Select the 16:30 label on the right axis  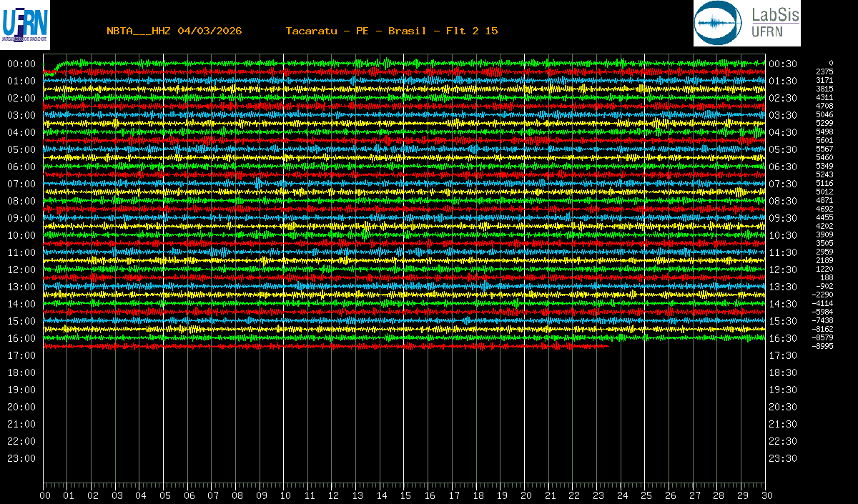click(x=783, y=338)
